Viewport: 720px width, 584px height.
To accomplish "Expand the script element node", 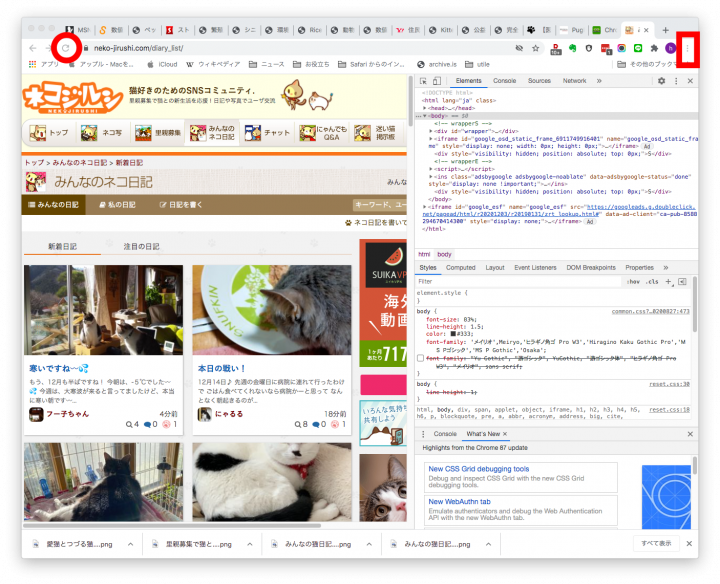I will click(x=431, y=169).
